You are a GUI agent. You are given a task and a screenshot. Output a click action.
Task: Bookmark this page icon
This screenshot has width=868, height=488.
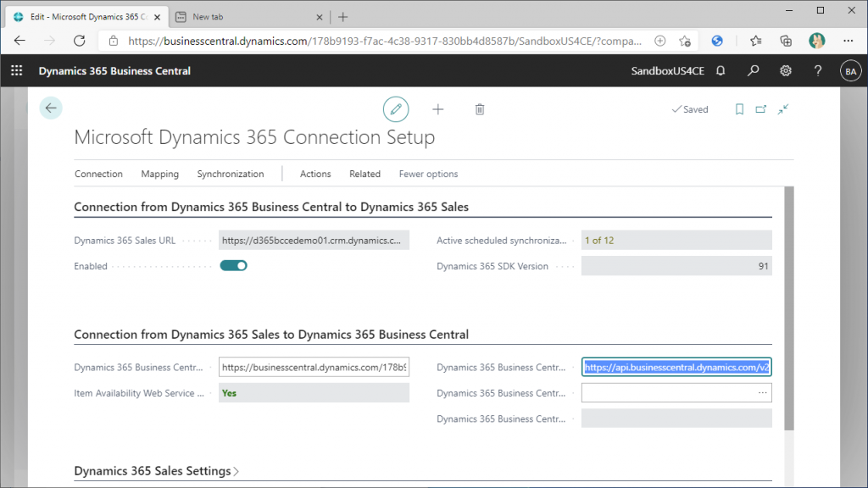click(739, 109)
